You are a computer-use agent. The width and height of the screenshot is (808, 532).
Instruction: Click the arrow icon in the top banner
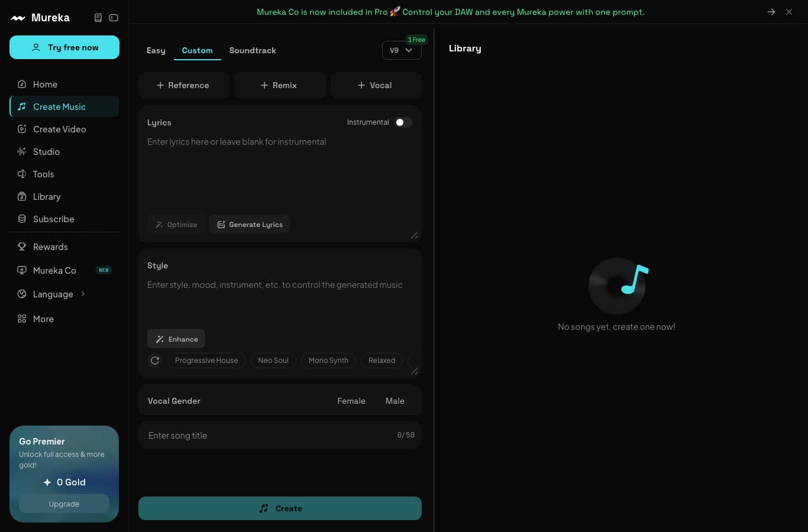[x=771, y=12]
